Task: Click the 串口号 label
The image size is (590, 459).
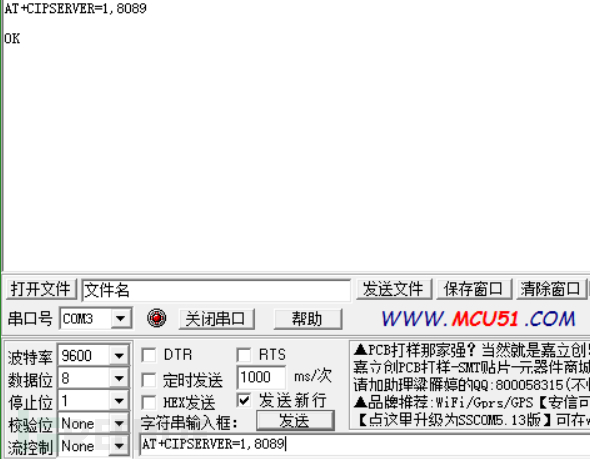Action: [30, 319]
